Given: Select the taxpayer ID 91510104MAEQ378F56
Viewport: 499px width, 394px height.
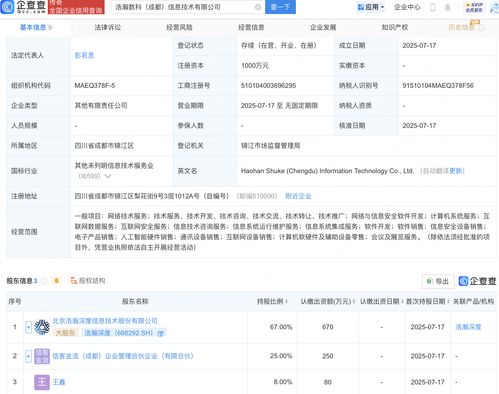Looking at the screenshot, I should click(x=438, y=86).
